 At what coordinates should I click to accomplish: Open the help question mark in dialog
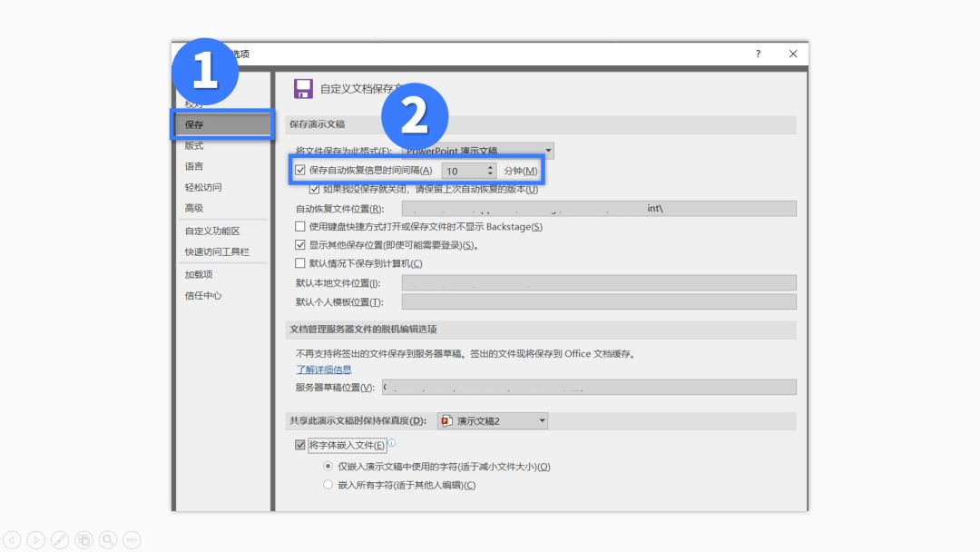pyautogui.click(x=758, y=54)
